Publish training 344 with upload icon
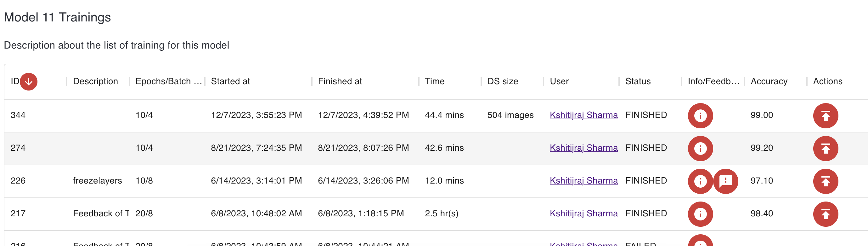This screenshot has height=246, width=868. 825,116
